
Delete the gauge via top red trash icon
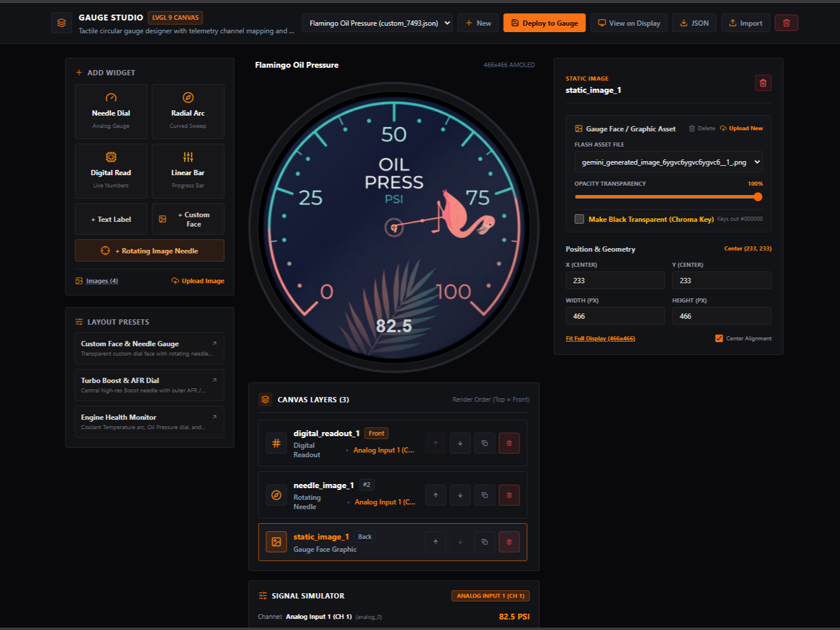[786, 23]
